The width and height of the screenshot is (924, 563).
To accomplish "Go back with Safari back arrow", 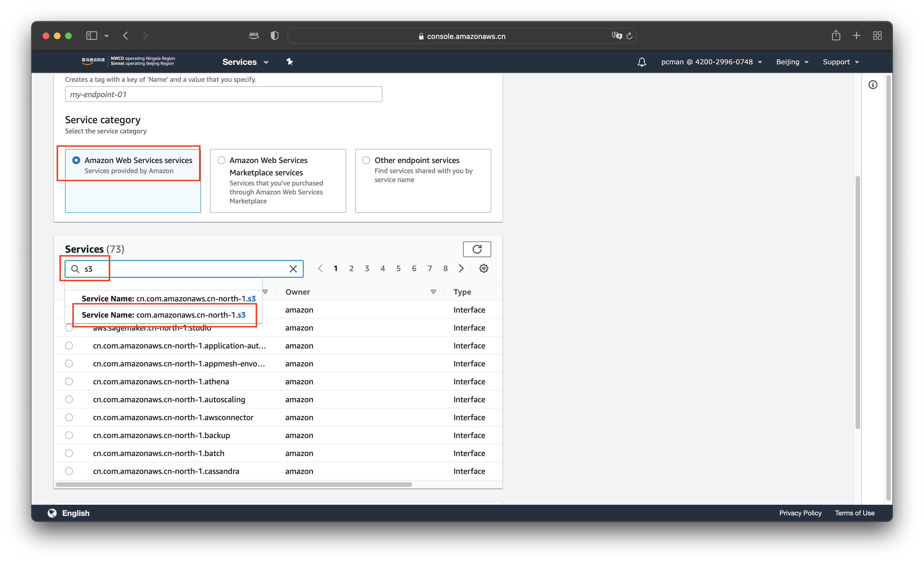I will click(126, 36).
